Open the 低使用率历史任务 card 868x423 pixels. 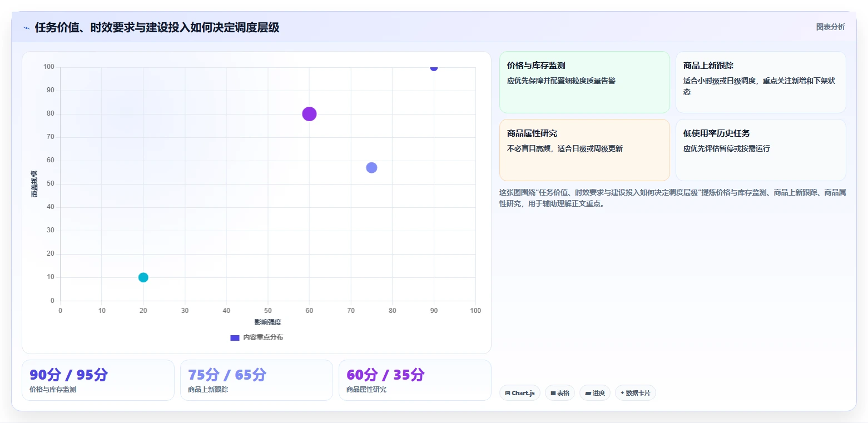[x=761, y=150]
